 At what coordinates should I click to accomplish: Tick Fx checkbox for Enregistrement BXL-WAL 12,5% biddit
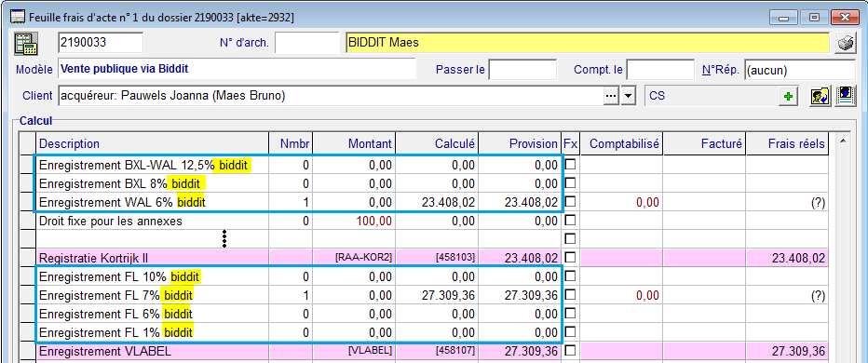click(x=569, y=165)
